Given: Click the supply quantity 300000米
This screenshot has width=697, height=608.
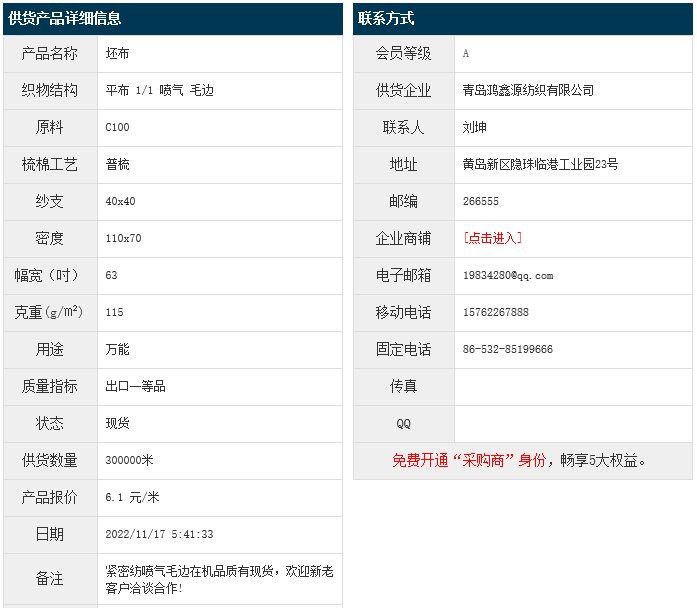Looking at the screenshot, I should tap(129, 460).
